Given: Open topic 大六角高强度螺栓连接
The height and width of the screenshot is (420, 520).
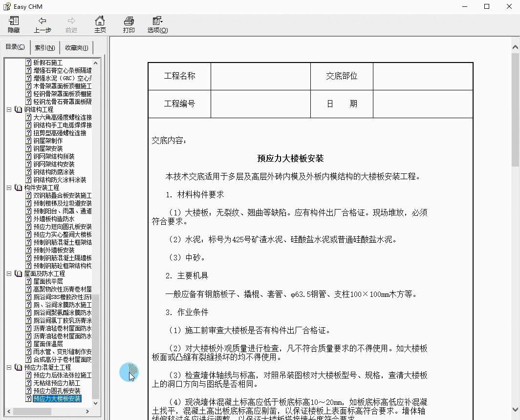Looking at the screenshot, I should tap(63, 117).
